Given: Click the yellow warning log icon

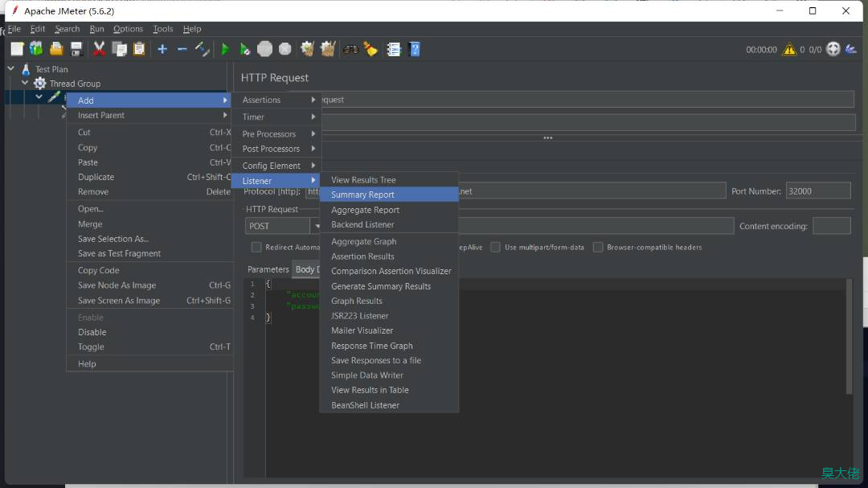Looking at the screenshot, I should coord(789,50).
